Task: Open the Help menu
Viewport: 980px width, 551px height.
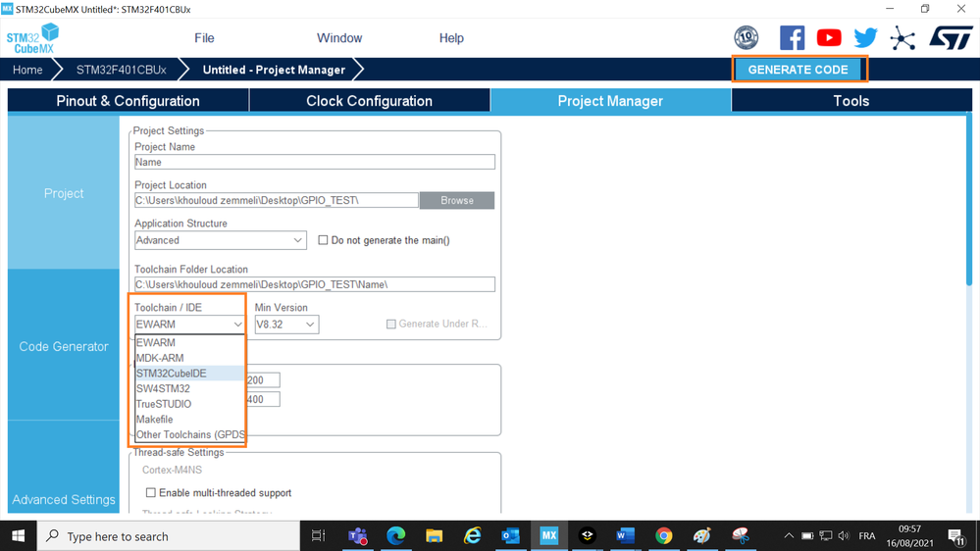Action: (451, 38)
